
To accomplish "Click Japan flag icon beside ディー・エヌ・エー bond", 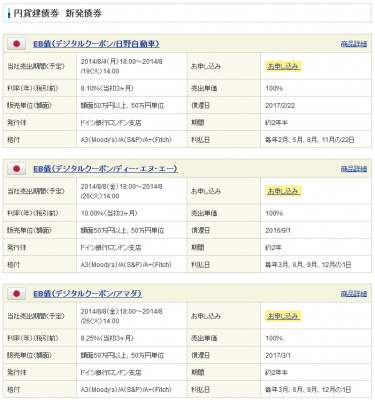I will click(16, 169).
